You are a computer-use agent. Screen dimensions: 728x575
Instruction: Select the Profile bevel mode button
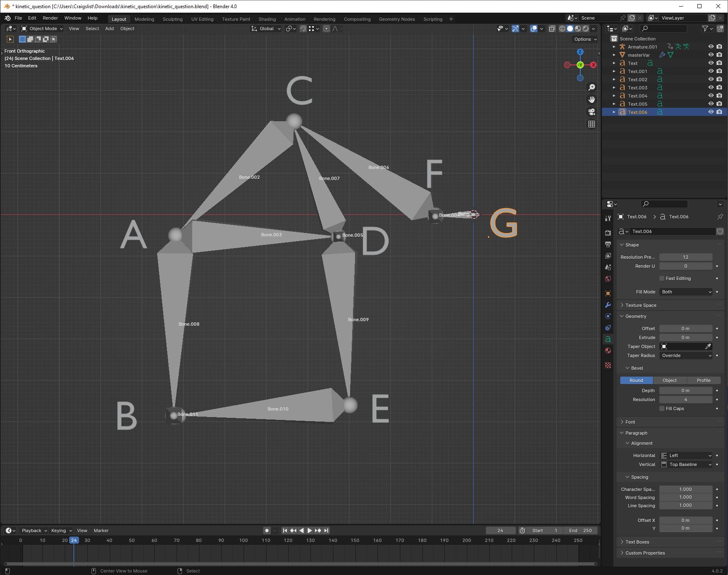tap(704, 380)
